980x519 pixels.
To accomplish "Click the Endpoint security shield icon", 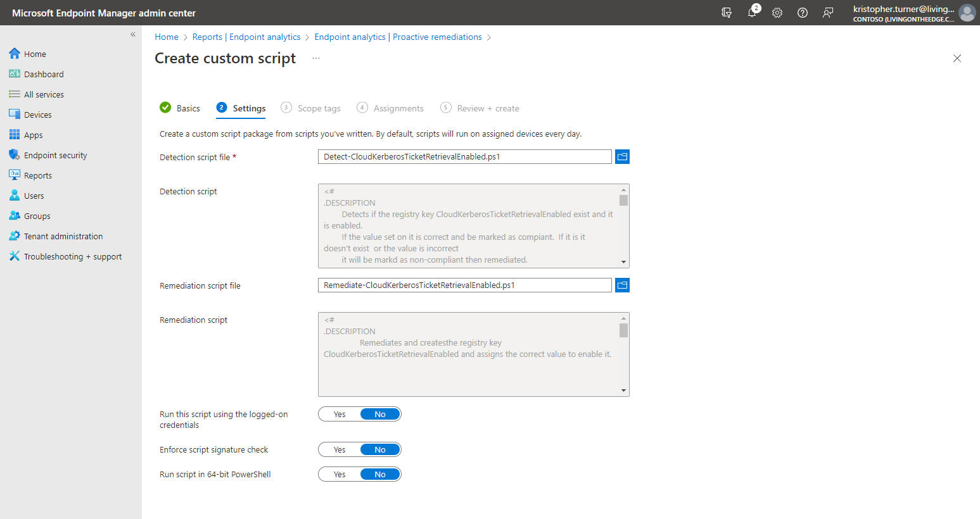I will click(14, 155).
